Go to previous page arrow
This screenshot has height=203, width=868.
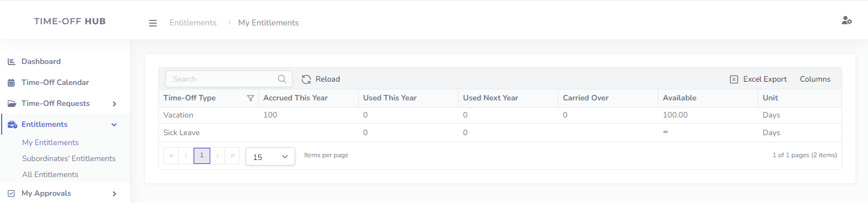(x=186, y=156)
